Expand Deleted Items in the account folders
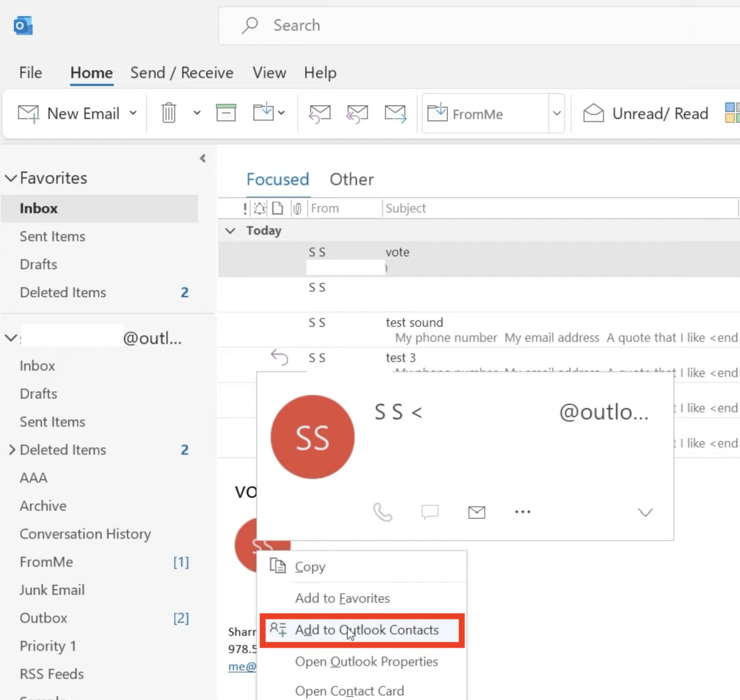 (x=12, y=449)
